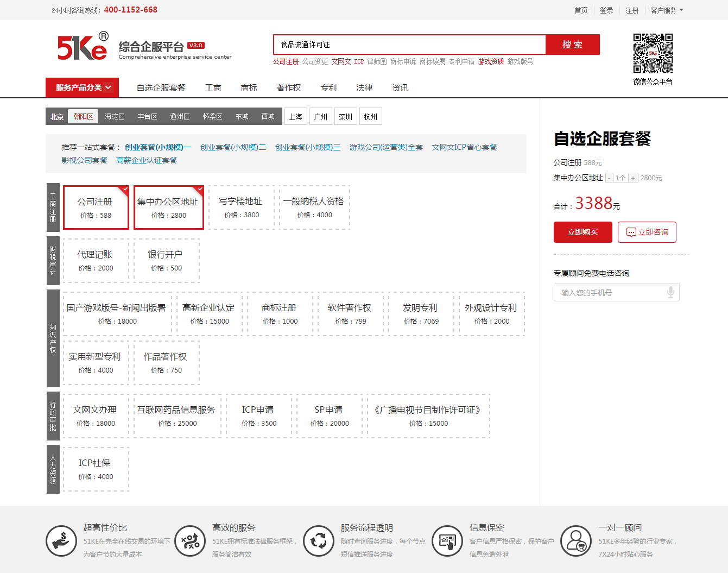Select the ICP社保 service card
The width and height of the screenshot is (728, 573).
click(x=96, y=469)
